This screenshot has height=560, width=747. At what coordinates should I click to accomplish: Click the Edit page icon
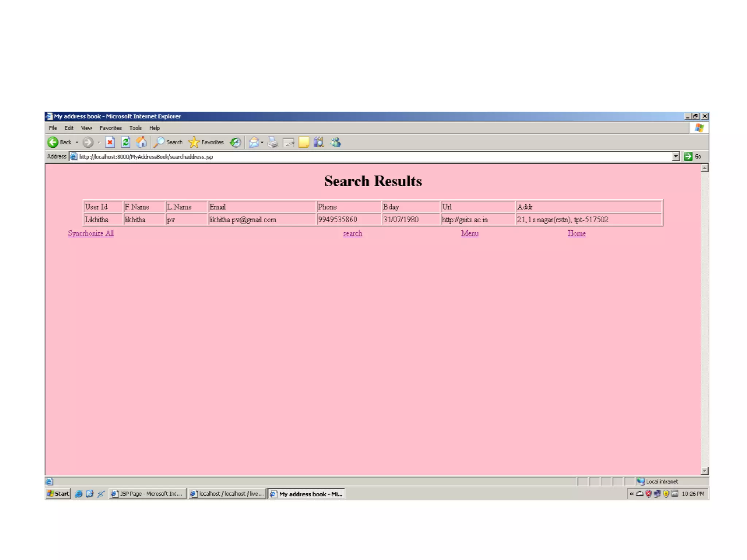288,142
